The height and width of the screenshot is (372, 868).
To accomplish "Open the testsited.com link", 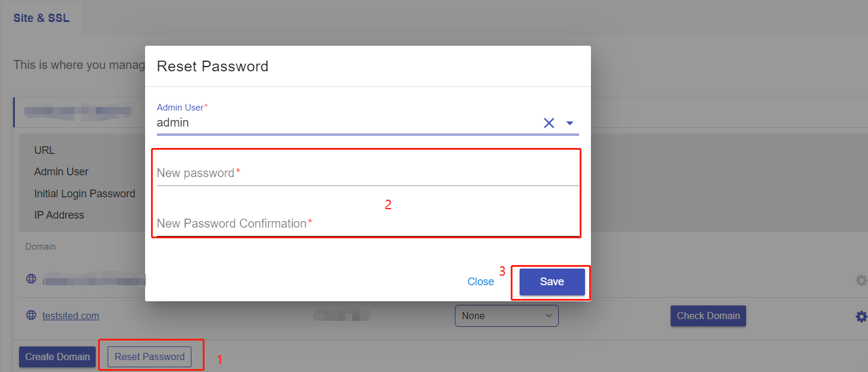I will 71,316.
